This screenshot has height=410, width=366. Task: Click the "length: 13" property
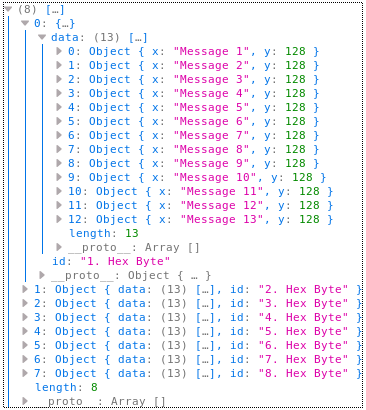(104, 233)
